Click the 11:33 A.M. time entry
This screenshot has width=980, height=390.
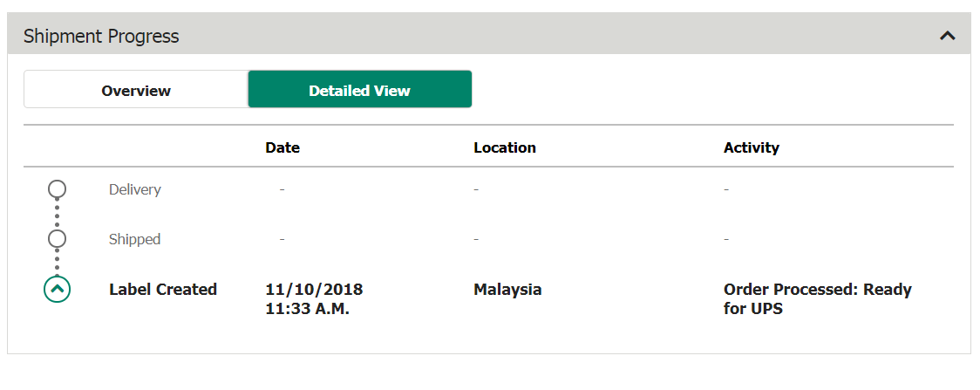307,310
